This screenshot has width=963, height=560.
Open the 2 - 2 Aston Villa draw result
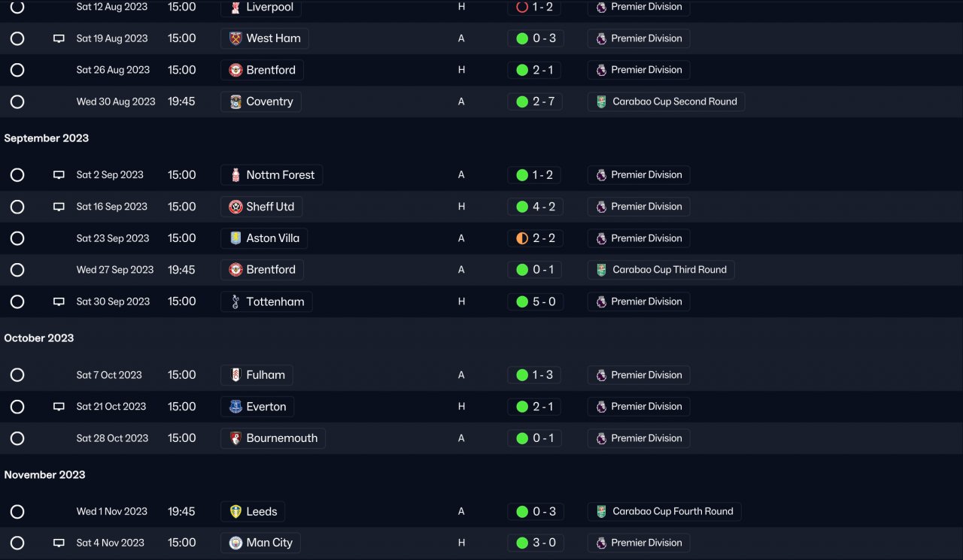[x=543, y=238]
